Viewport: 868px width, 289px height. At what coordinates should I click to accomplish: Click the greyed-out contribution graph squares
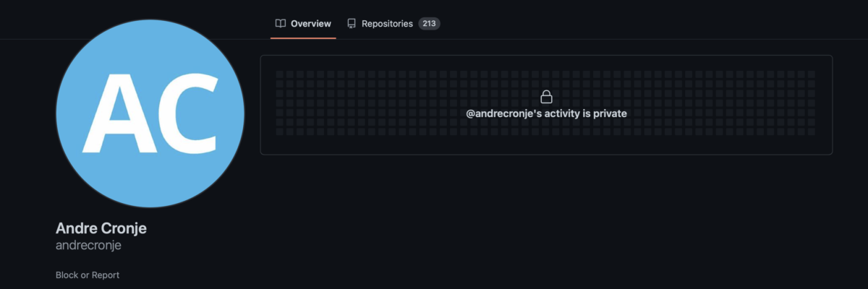click(546, 103)
